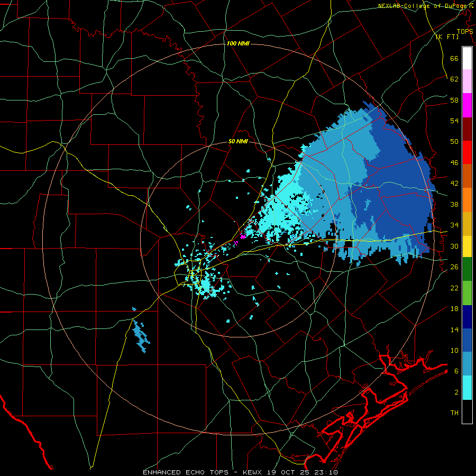Click the TH threshold legend label
Screen dimensions: 476x476
point(454,413)
